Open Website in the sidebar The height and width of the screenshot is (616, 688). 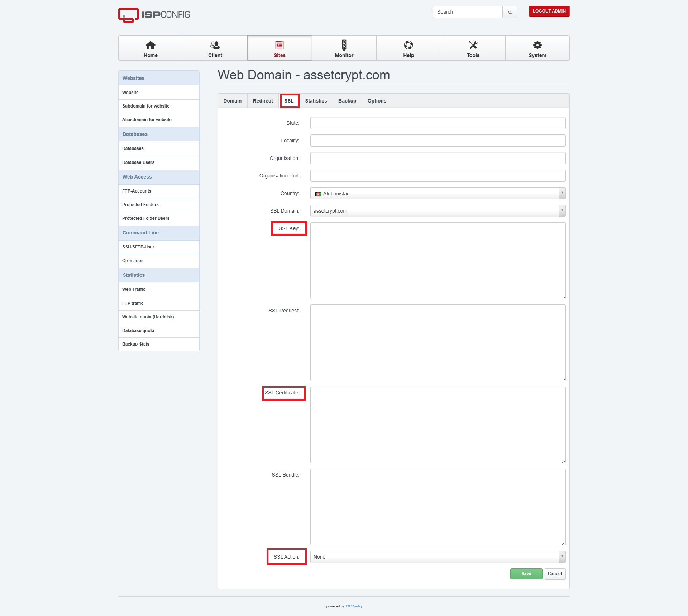[x=159, y=93]
